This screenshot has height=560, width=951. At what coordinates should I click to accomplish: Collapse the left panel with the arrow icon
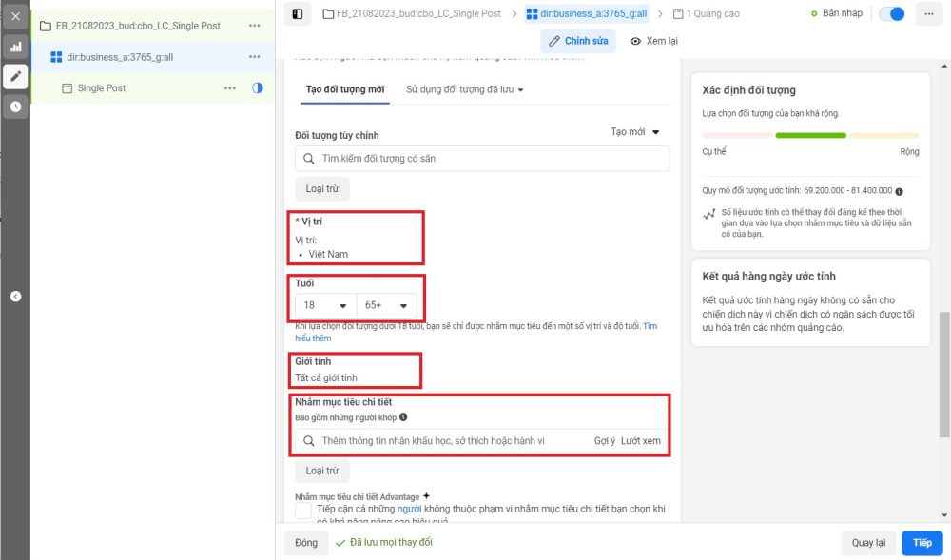tap(16, 297)
